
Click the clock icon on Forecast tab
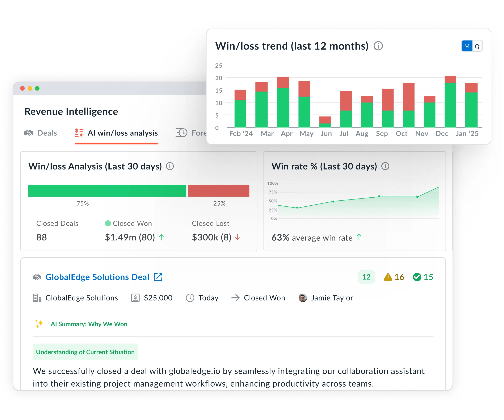pos(181,133)
